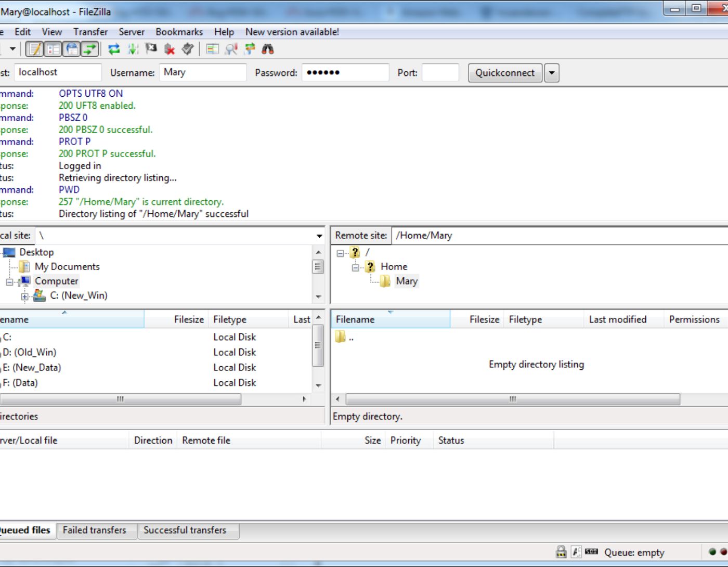728x567 pixels.
Task: Toggle the message log display icon
Action: tap(34, 49)
